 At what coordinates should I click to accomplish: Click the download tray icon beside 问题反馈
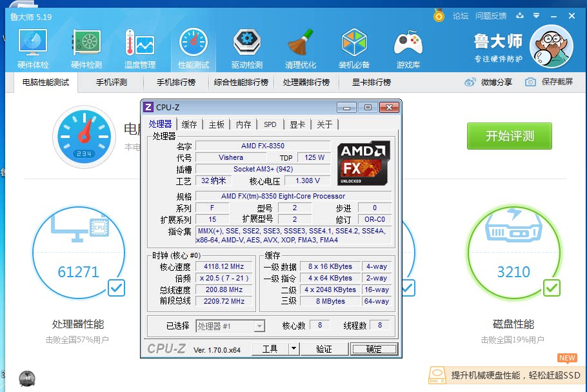pyautogui.click(x=520, y=15)
